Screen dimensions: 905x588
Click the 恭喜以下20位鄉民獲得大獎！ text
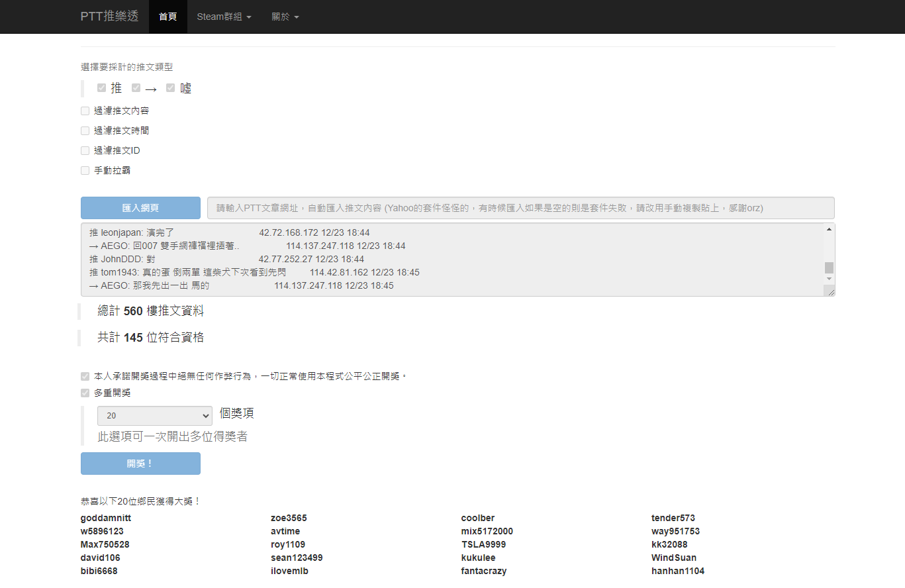pos(141,501)
